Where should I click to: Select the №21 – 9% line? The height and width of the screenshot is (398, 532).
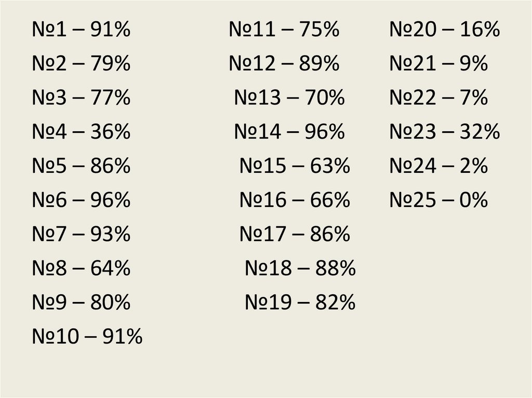439,64
